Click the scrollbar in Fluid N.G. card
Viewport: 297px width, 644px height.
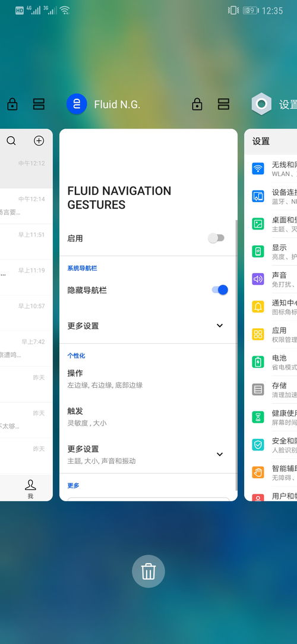(x=236, y=355)
